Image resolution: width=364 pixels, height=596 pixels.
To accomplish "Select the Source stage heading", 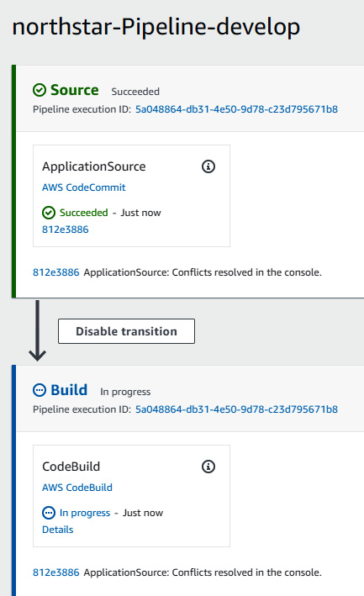I will (x=75, y=90).
